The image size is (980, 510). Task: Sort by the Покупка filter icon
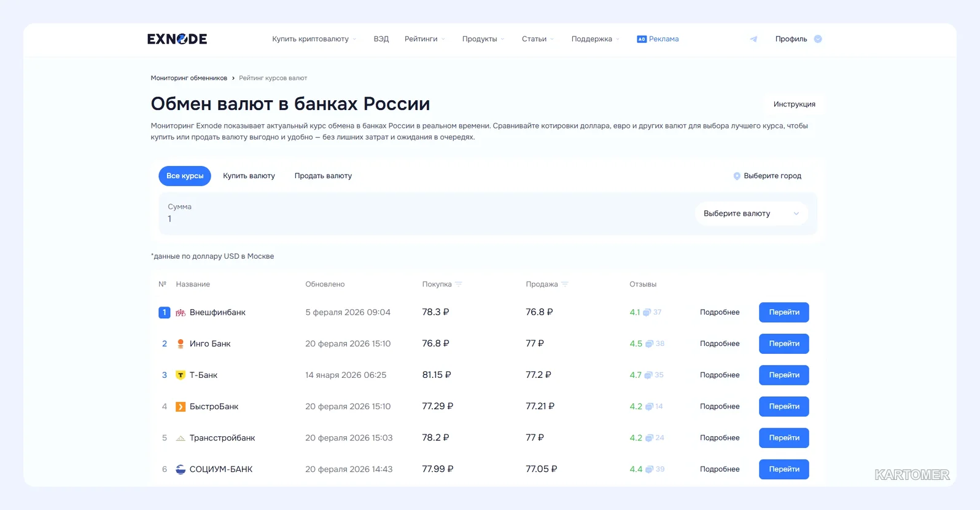tap(459, 284)
